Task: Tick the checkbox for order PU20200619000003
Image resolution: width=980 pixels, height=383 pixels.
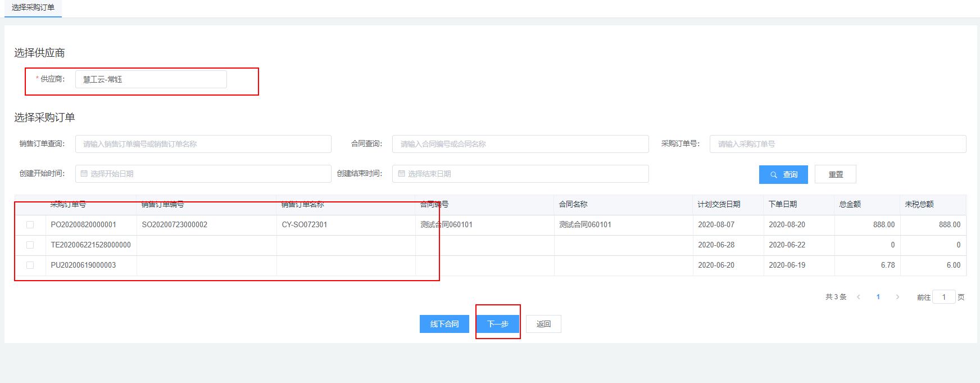Action: (x=30, y=265)
